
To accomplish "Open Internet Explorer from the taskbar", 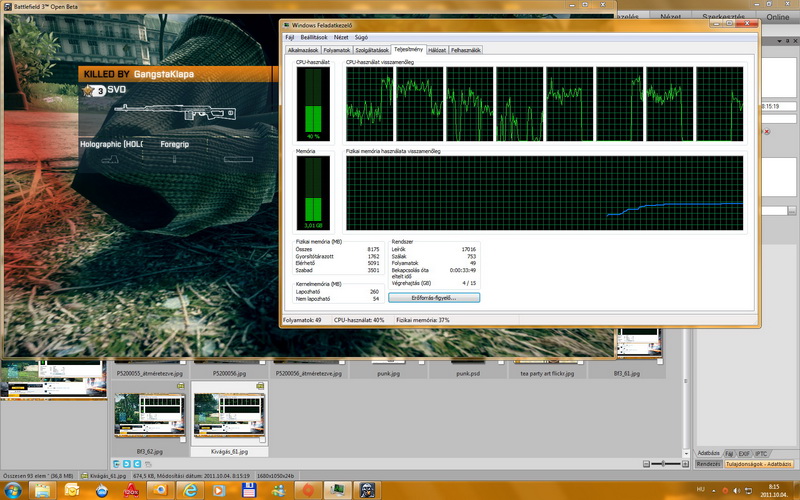I will [x=190, y=490].
